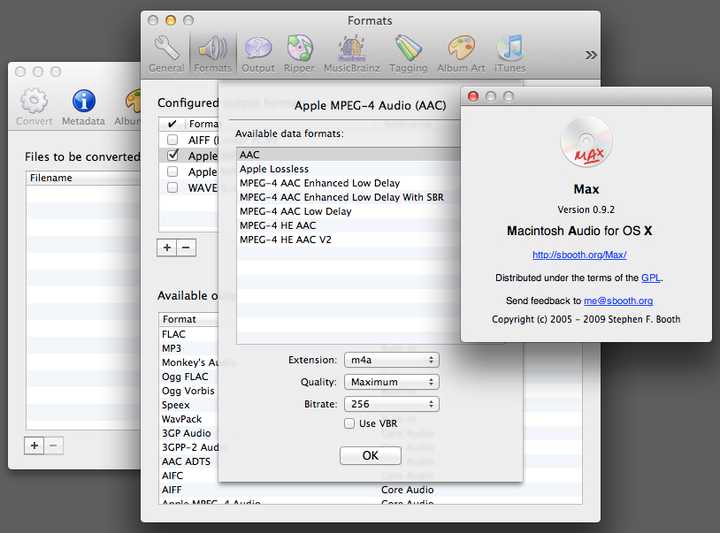Open Metadata info icon in converter window

click(x=84, y=107)
